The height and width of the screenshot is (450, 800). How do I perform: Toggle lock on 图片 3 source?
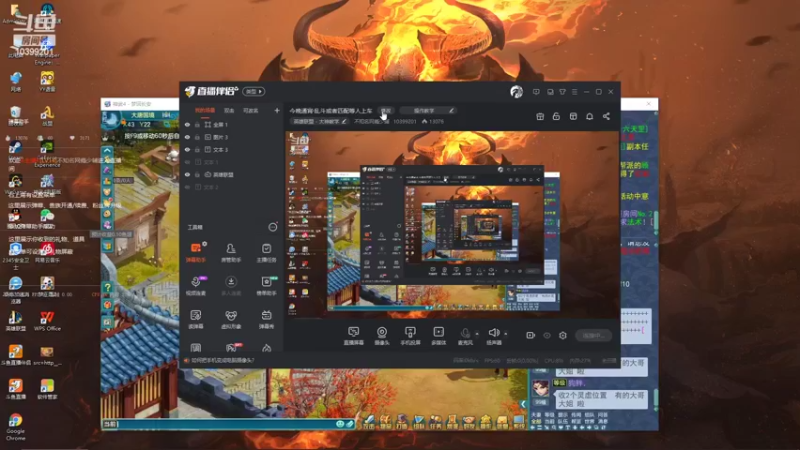197,137
